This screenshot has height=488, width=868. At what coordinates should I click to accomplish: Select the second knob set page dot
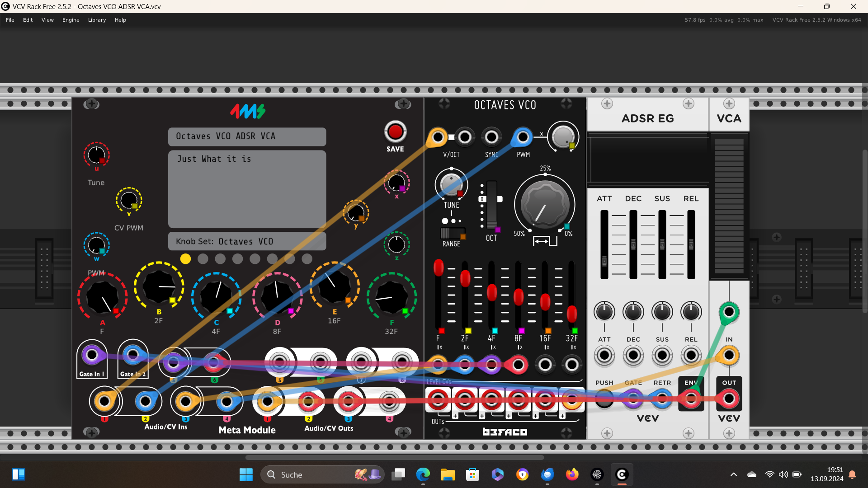point(203,259)
